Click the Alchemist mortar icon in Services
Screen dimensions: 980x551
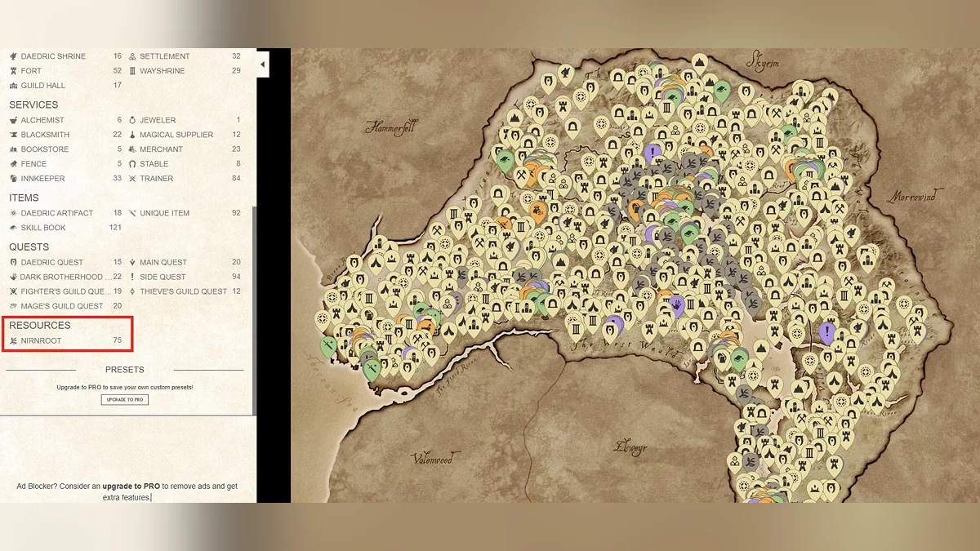pos(13,120)
